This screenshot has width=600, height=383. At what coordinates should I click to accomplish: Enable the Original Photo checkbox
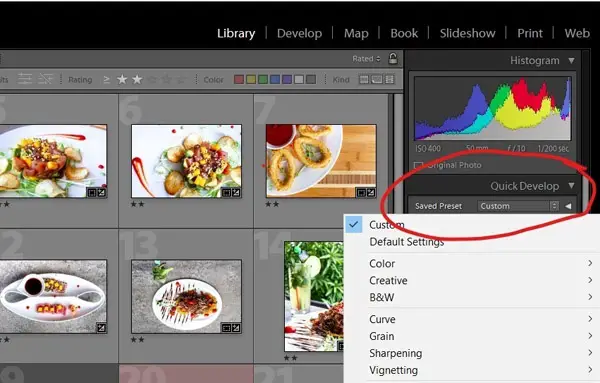coord(419,165)
